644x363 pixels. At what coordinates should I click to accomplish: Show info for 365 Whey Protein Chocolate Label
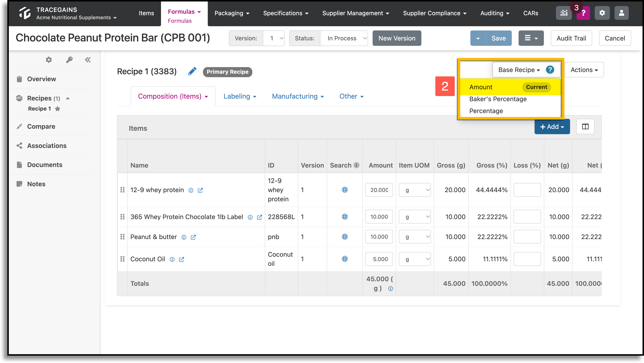pyautogui.click(x=250, y=217)
